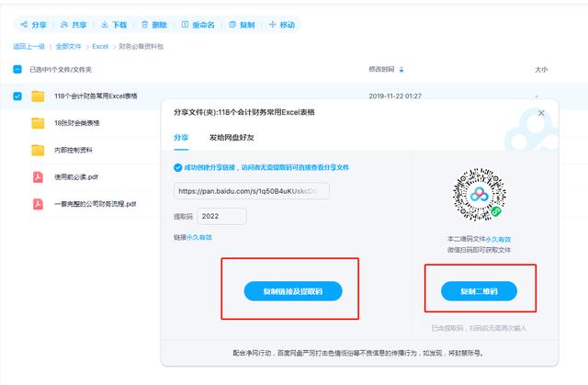
Task: Click the 下载 (Download) toolbar button
Action: coord(117,25)
